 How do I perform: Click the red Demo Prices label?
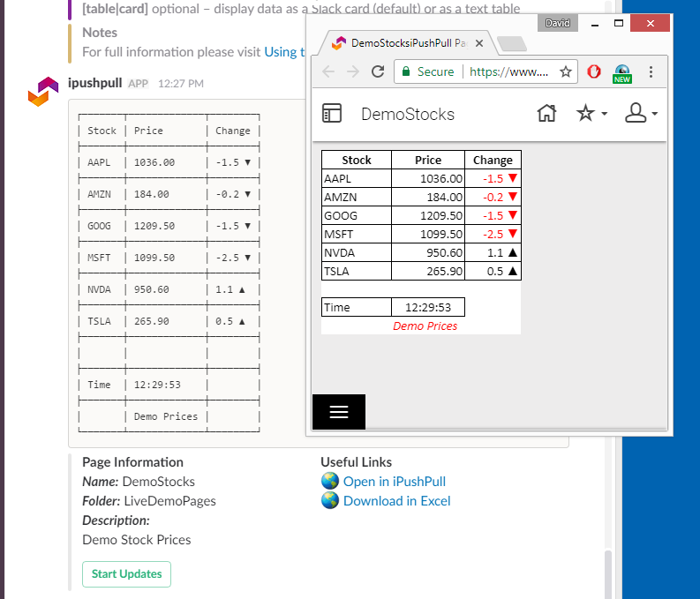click(x=425, y=326)
